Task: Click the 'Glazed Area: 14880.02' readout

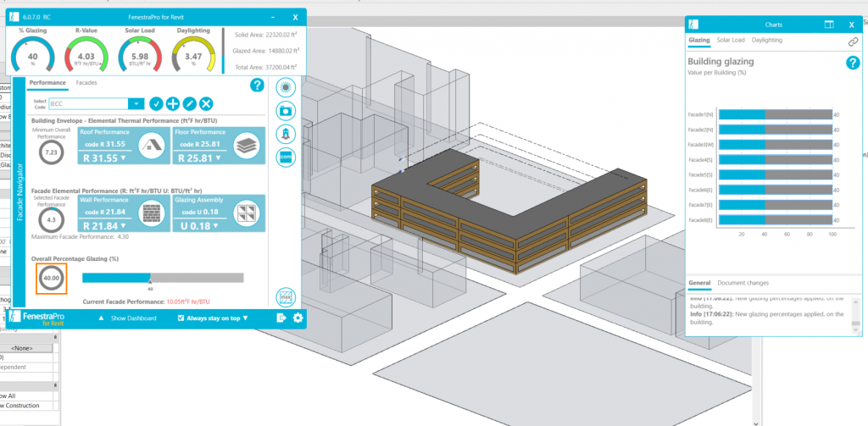Action: tap(265, 50)
